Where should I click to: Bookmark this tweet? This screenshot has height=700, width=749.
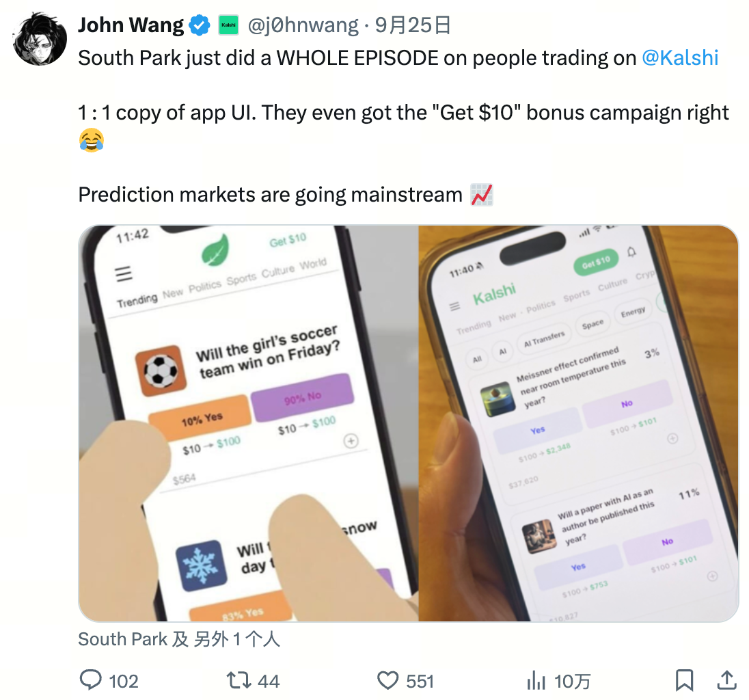click(684, 680)
